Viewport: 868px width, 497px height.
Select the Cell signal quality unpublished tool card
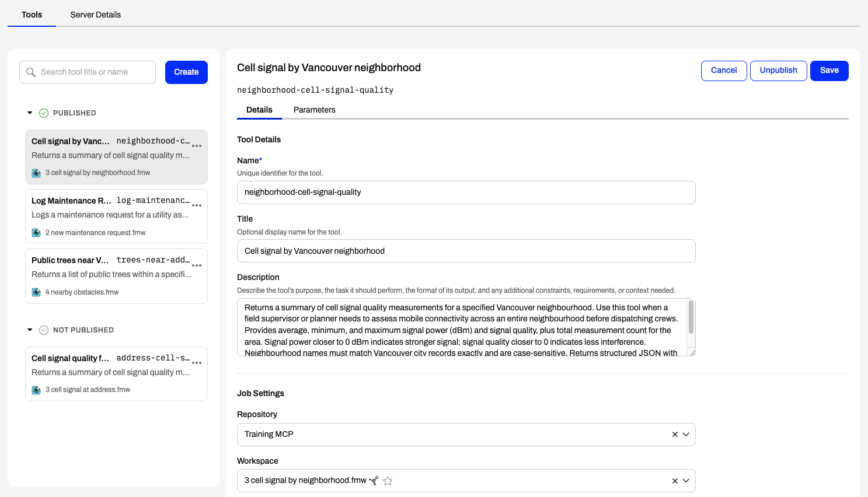point(116,374)
